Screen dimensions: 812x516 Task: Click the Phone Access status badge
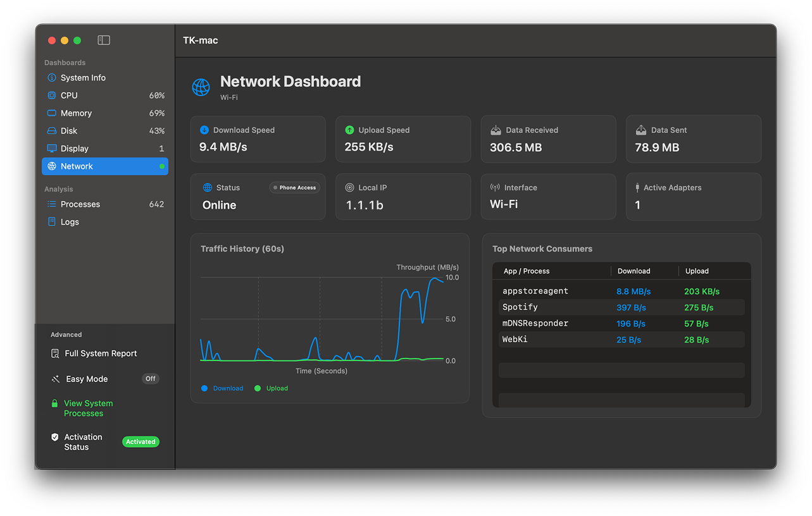(294, 187)
